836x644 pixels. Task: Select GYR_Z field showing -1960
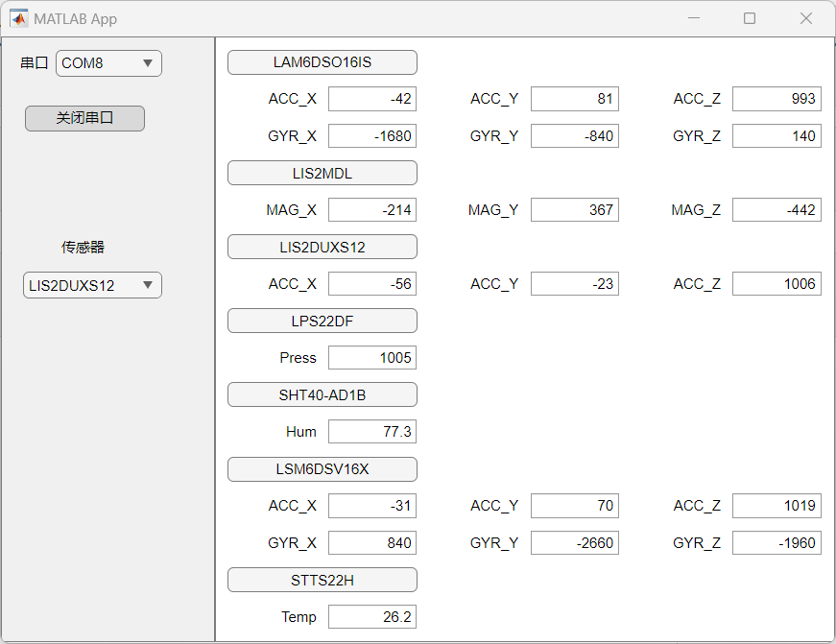pyautogui.click(x=776, y=542)
